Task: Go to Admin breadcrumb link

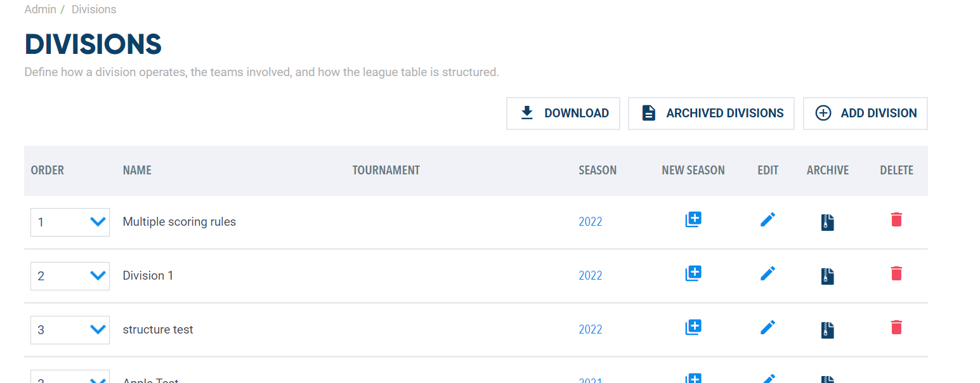Action: pyautogui.click(x=39, y=10)
